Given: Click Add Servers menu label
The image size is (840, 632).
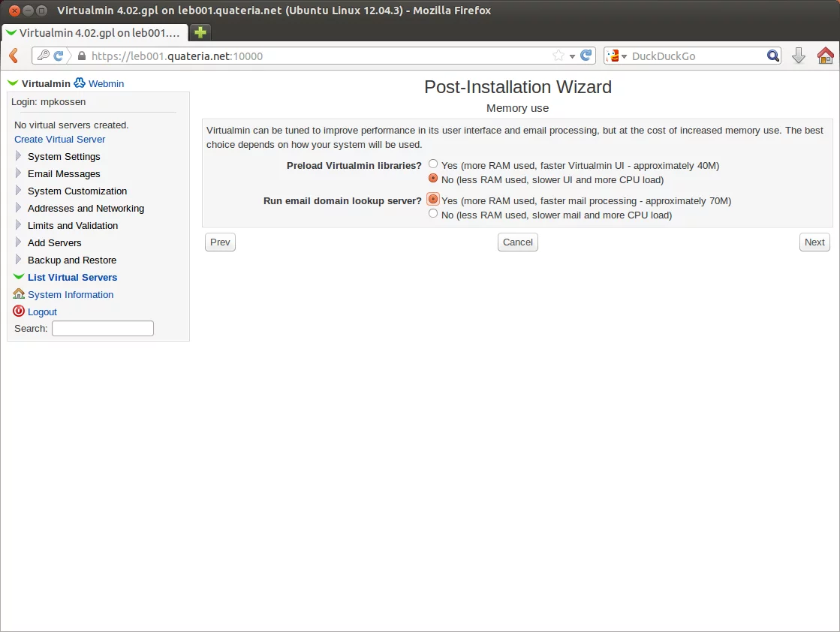Looking at the screenshot, I should [x=55, y=242].
